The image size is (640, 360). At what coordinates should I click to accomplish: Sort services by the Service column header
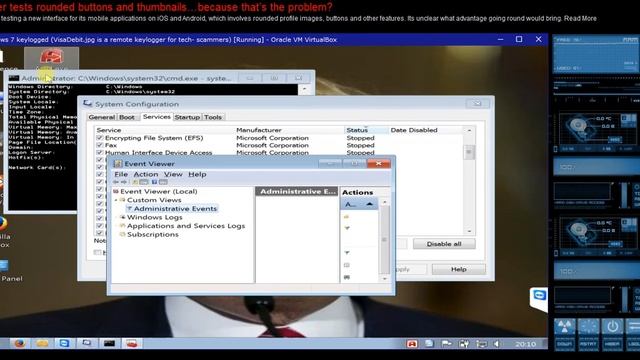coord(164,130)
